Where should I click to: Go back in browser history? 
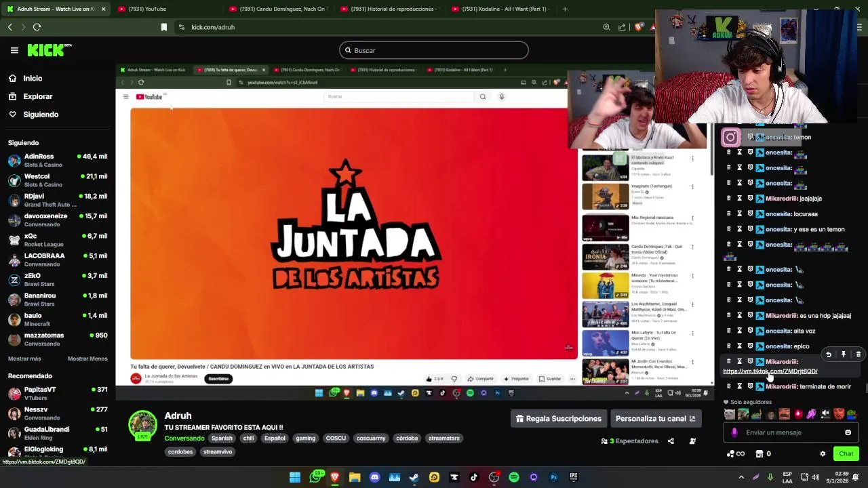(9, 27)
